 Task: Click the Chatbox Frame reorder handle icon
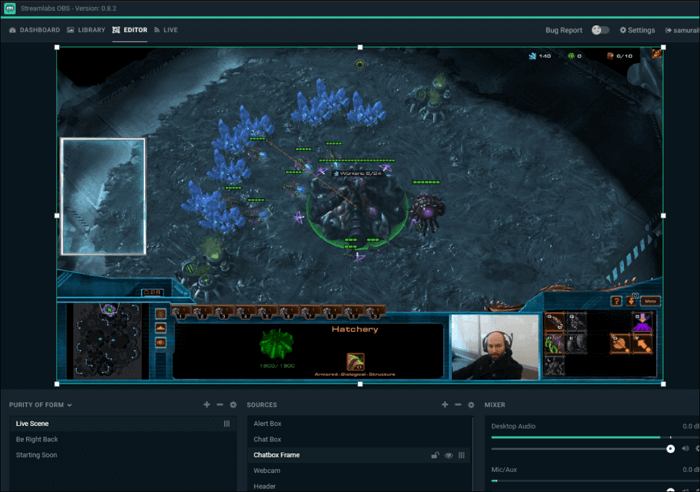pyautogui.click(x=462, y=455)
